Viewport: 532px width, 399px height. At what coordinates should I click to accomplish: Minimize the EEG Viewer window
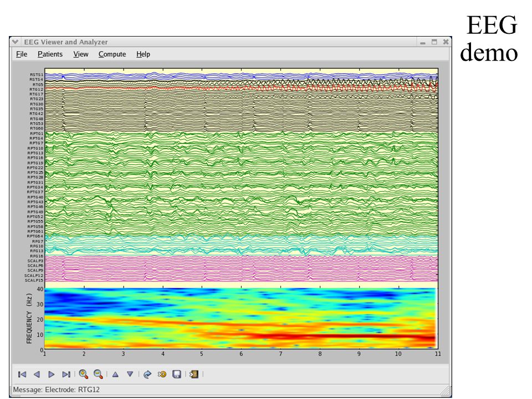423,42
